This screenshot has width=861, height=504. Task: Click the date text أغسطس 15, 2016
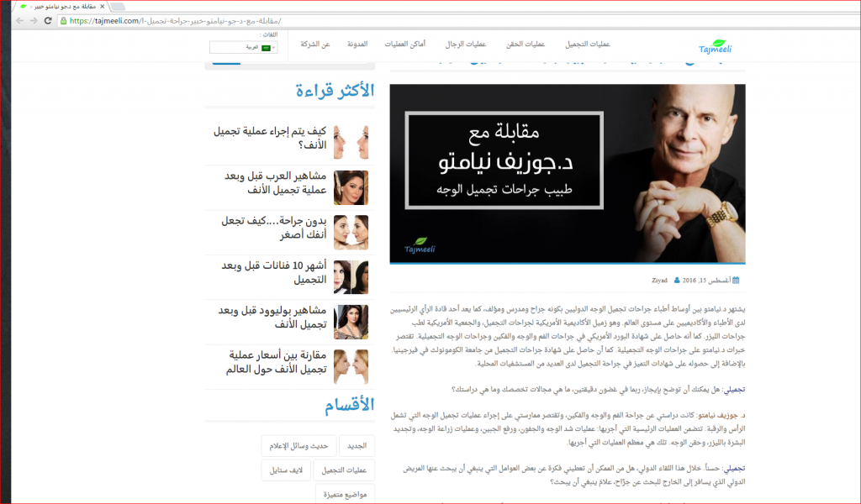706,281
